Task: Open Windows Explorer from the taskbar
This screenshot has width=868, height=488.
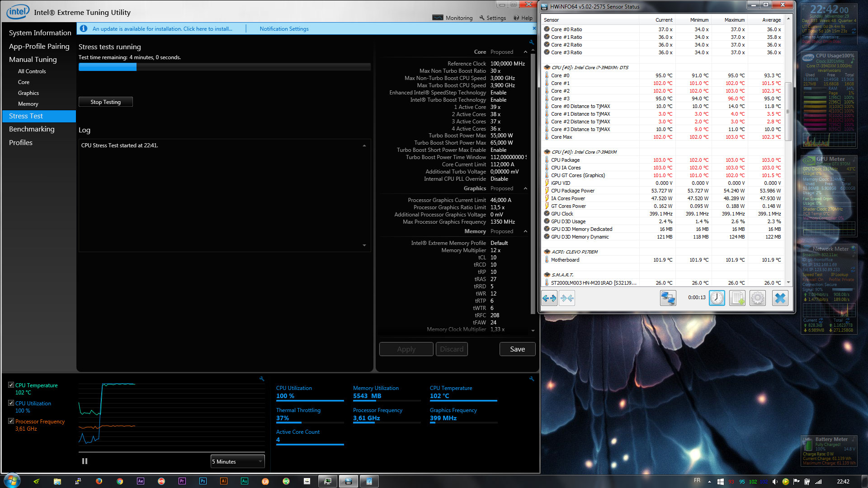Action: click(x=57, y=481)
